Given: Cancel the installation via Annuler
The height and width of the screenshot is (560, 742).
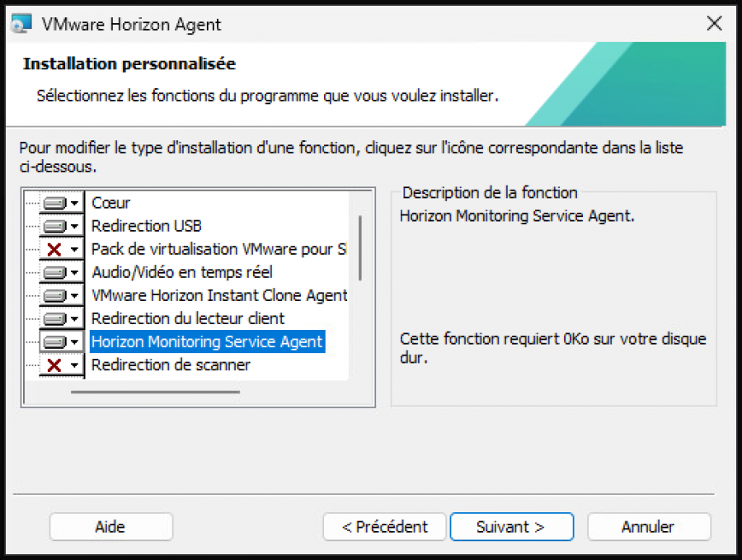Looking at the screenshot, I should [649, 526].
